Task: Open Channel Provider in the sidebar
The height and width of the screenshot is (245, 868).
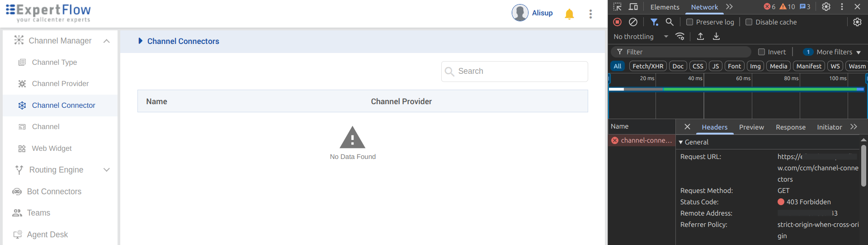Action: tap(60, 84)
